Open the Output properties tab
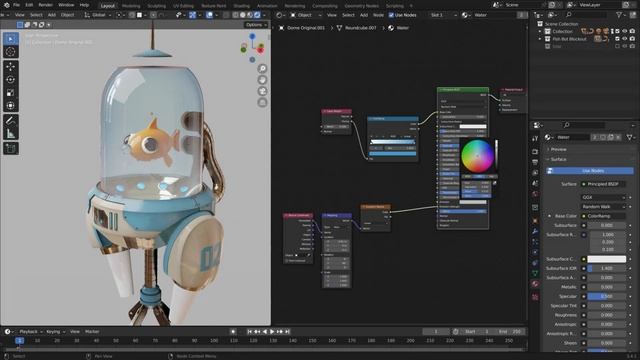Image resolution: width=640 pixels, height=360 pixels. [x=535, y=162]
